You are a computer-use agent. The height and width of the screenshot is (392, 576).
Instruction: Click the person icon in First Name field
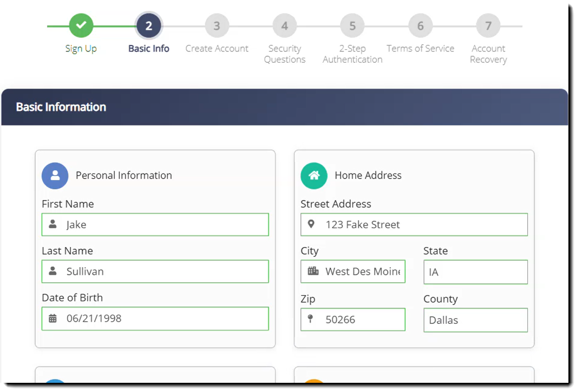click(53, 224)
